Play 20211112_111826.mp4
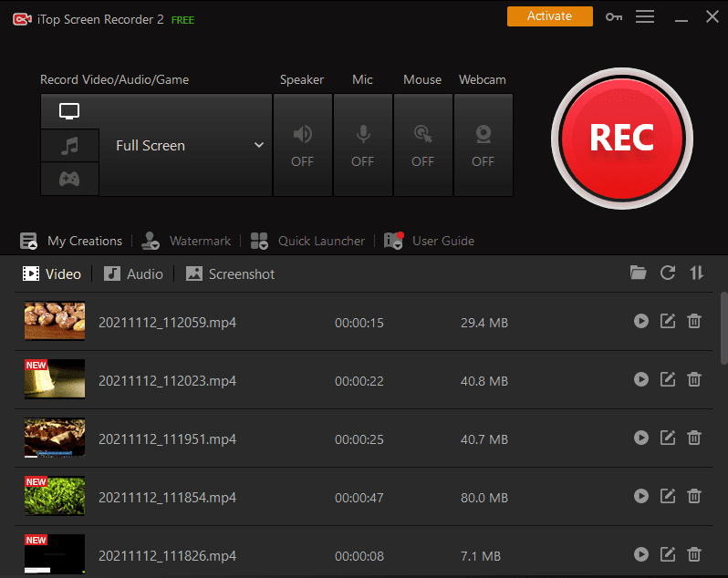 click(x=641, y=554)
